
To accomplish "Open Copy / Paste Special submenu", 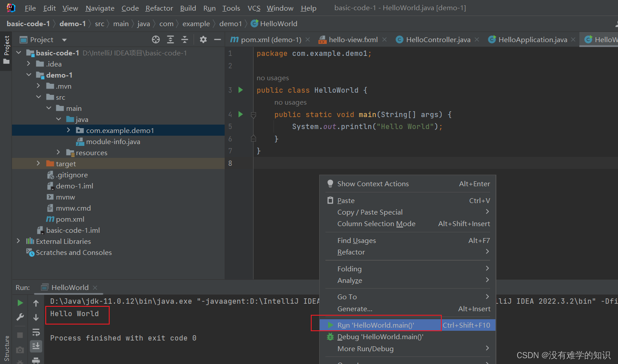I will pos(408,212).
